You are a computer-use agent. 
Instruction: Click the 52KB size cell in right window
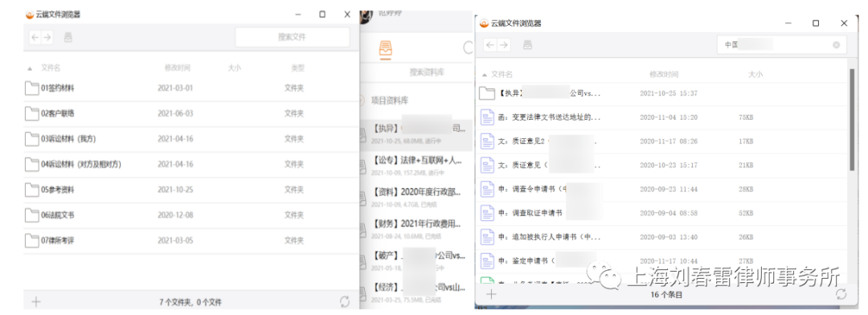746,213
